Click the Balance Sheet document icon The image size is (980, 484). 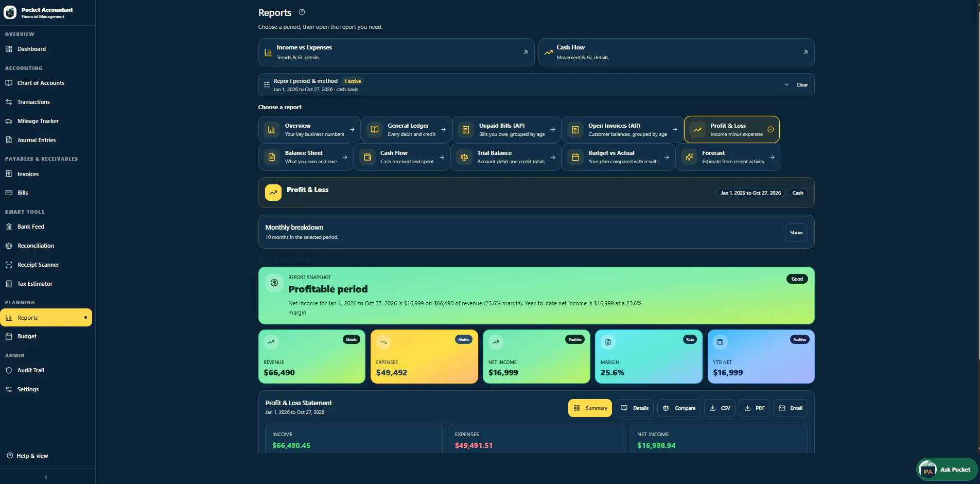(272, 157)
